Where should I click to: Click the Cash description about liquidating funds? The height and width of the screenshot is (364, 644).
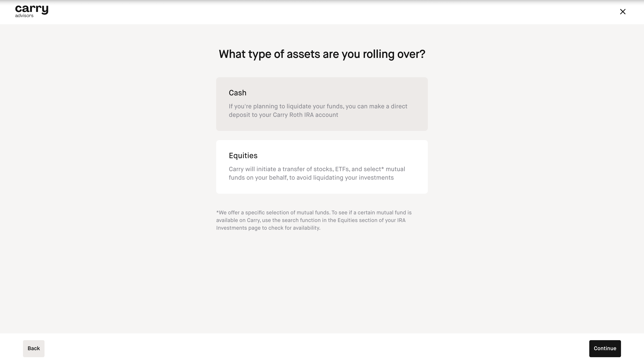tap(318, 110)
